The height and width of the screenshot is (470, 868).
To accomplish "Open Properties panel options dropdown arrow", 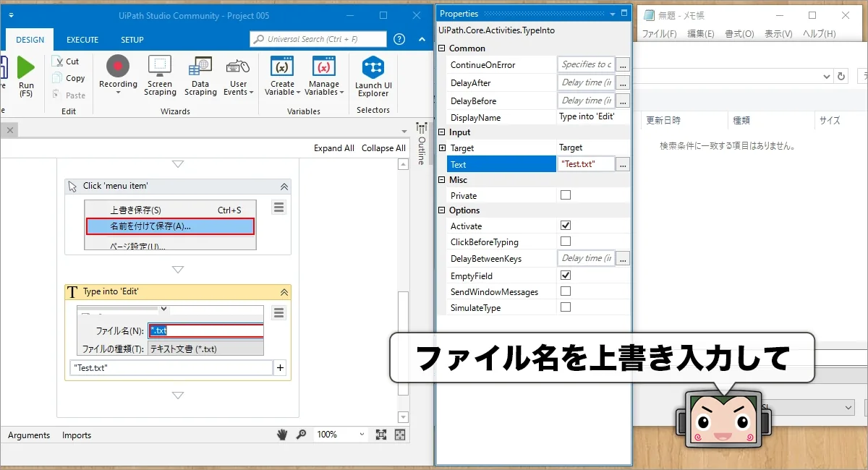I will pyautogui.click(x=612, y=13).
